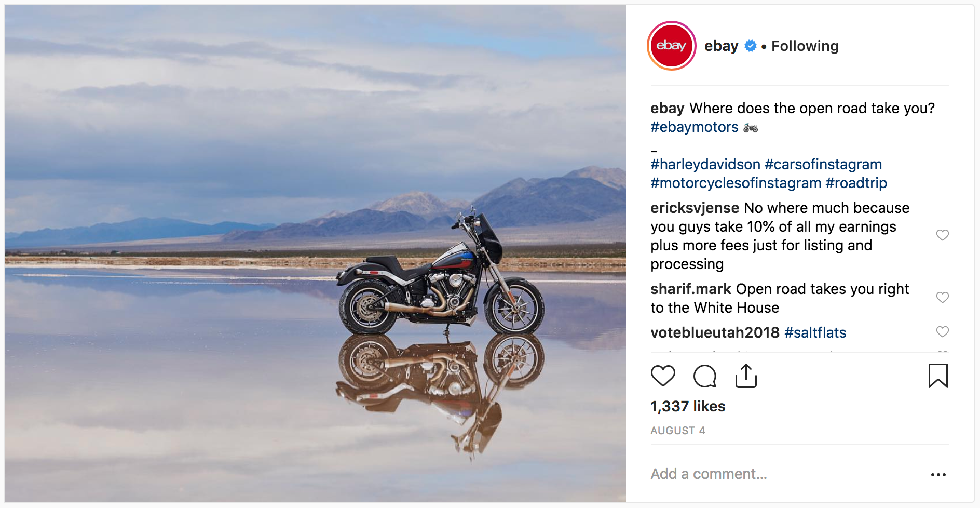The height and width of the screenshot is (508, 980).
Task: Open the #ebaymotors hashtag
Action: pyautogui.click(x=694, y=127)
